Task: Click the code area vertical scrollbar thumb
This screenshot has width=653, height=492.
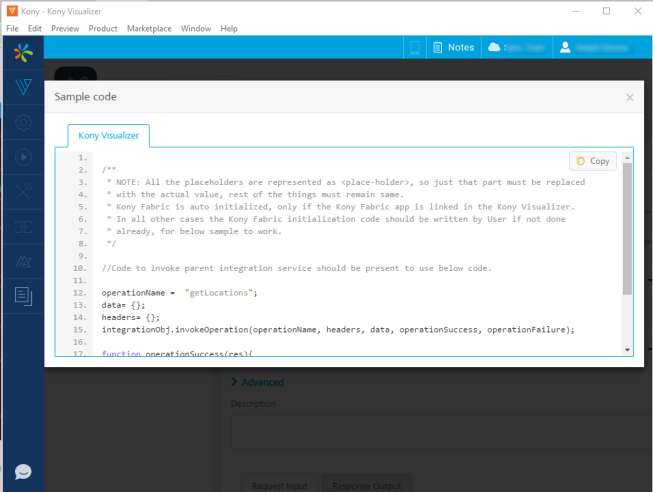Action: (x=627, y=229)
